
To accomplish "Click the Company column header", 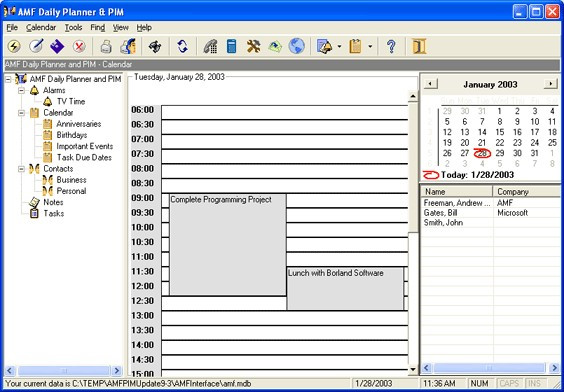I will point(526,192).
